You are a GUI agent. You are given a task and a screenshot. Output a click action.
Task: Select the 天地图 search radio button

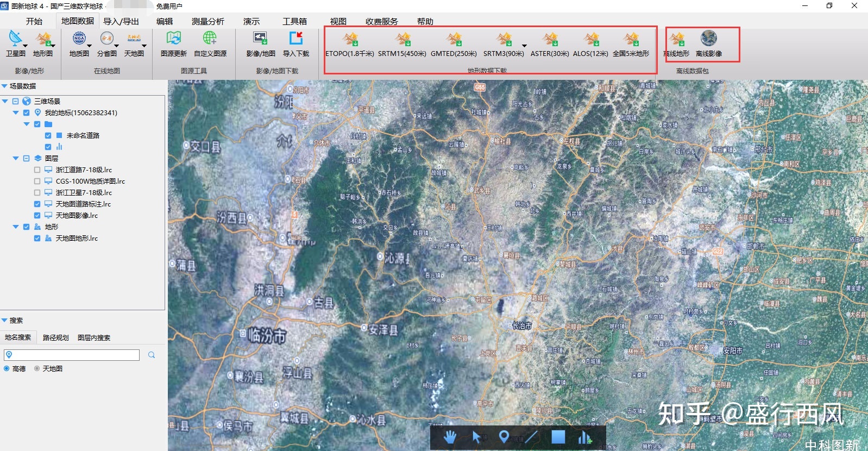tap(37, 368)
